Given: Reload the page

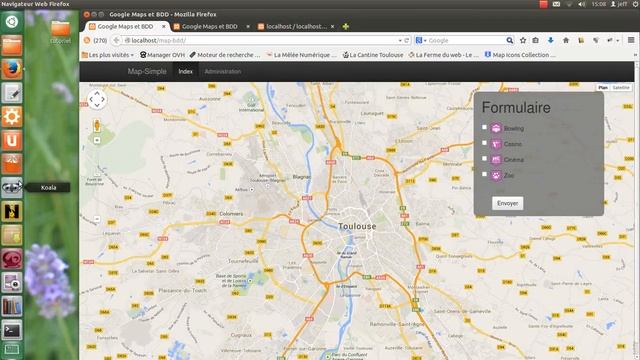Looking at the screenshot, I should click(x=407, y=40).
